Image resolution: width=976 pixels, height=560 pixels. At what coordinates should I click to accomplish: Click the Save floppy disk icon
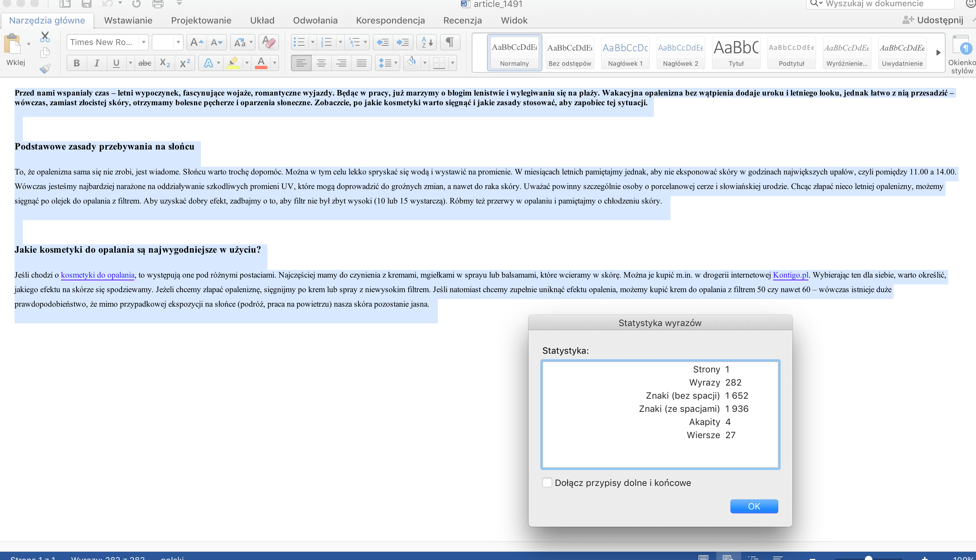point(87,4)
